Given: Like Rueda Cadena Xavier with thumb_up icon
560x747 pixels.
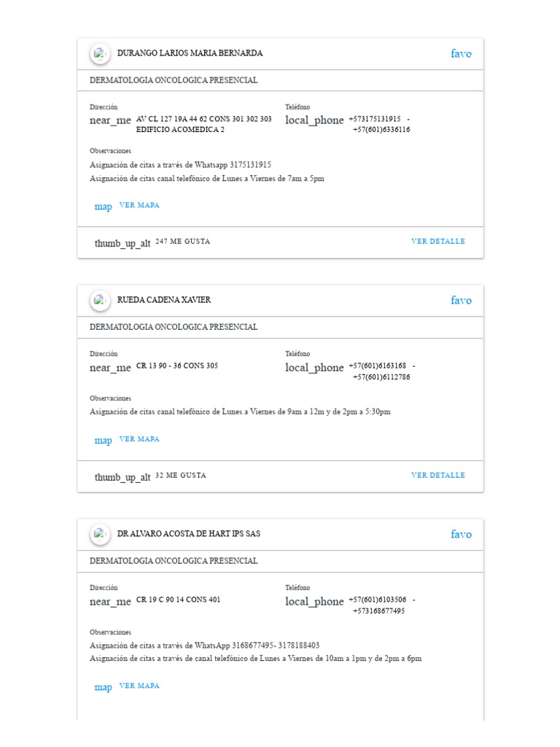Looking at the screenshot, I should click(x=122, y=477).
